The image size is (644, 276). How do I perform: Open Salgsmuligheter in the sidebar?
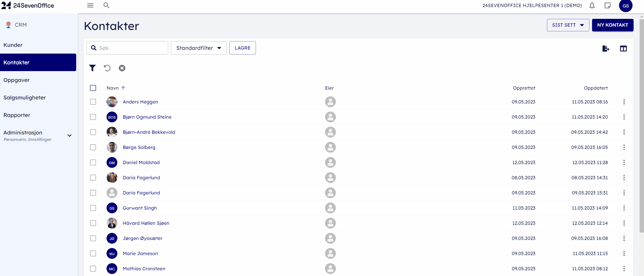pyautogui.click(x=25, y=97)
